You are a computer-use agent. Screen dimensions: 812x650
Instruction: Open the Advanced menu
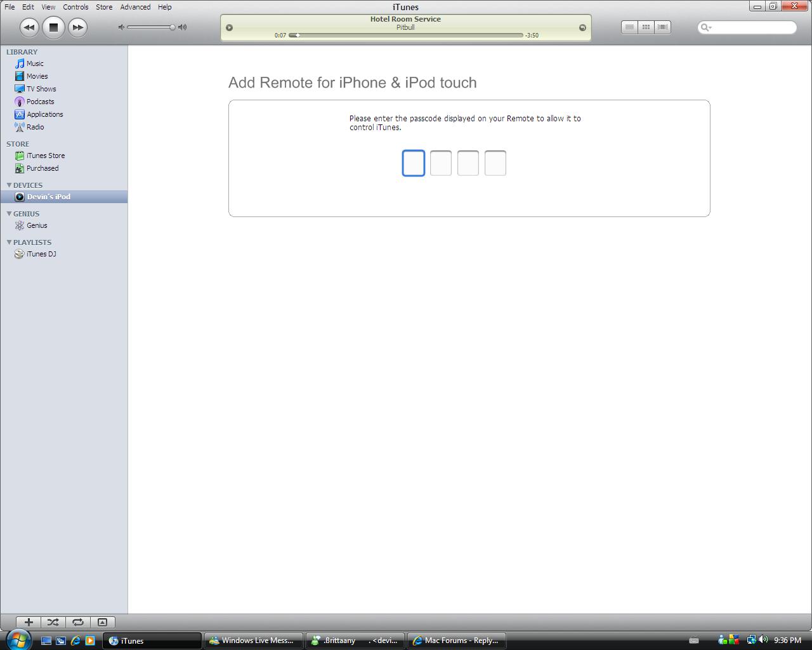(135, 7)
